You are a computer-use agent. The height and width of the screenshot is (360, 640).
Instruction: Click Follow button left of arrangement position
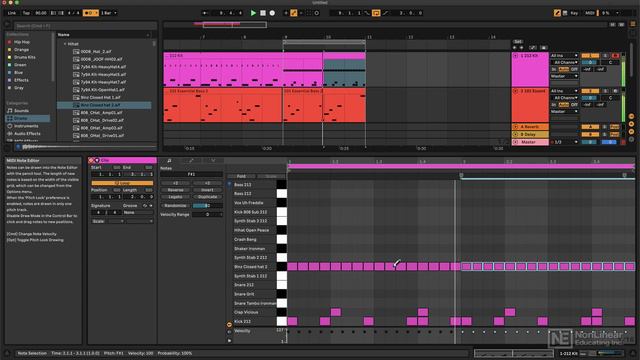[205, 13]
